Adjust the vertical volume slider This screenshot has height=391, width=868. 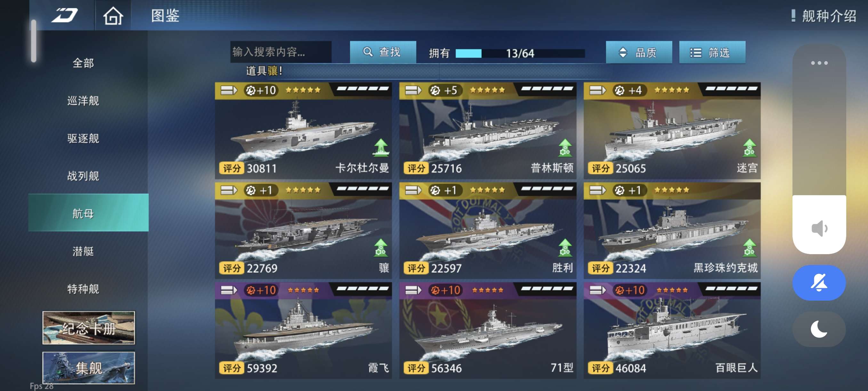pos(819,149)
